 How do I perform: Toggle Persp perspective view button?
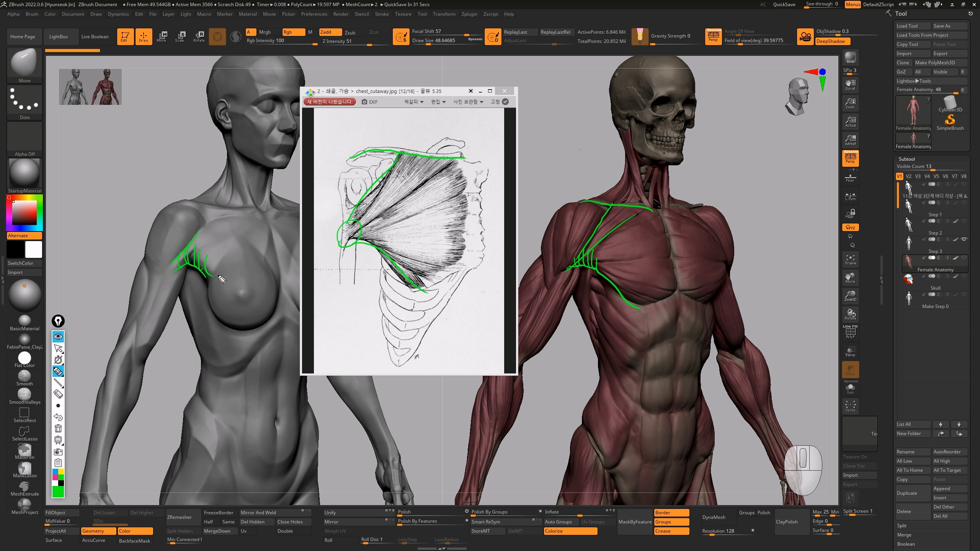pos(850,158)
